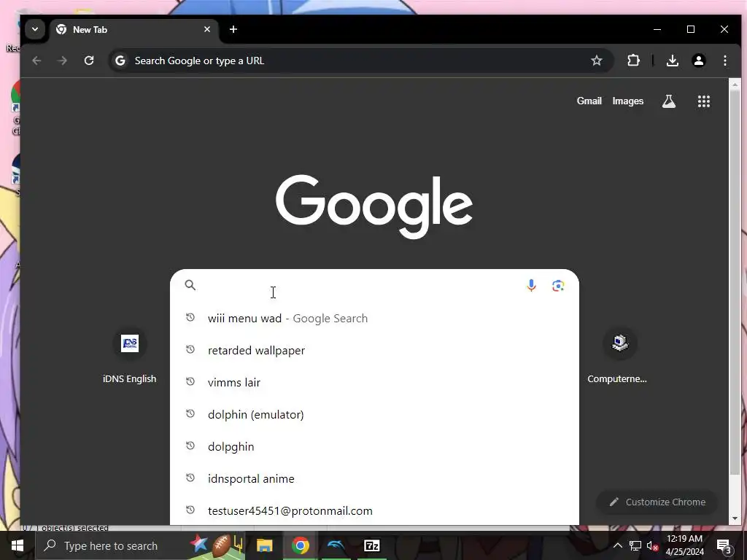Open File Explorer from taskbar

[x=264, y=545]
